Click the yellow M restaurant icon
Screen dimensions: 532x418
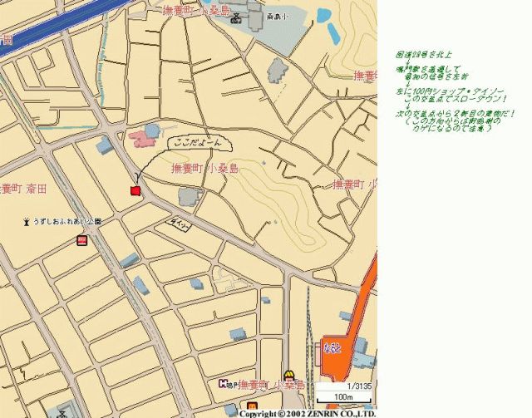(x=289, y=376)
